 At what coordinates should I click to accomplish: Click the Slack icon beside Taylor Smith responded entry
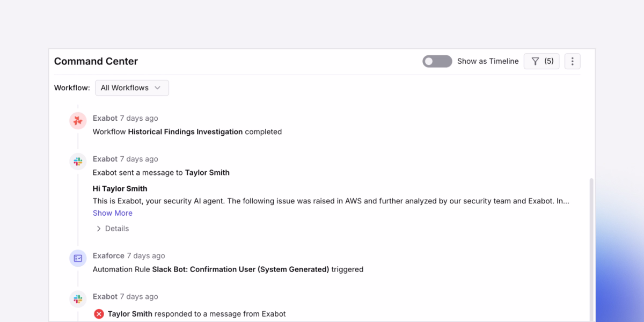click(x=78, y=299)
